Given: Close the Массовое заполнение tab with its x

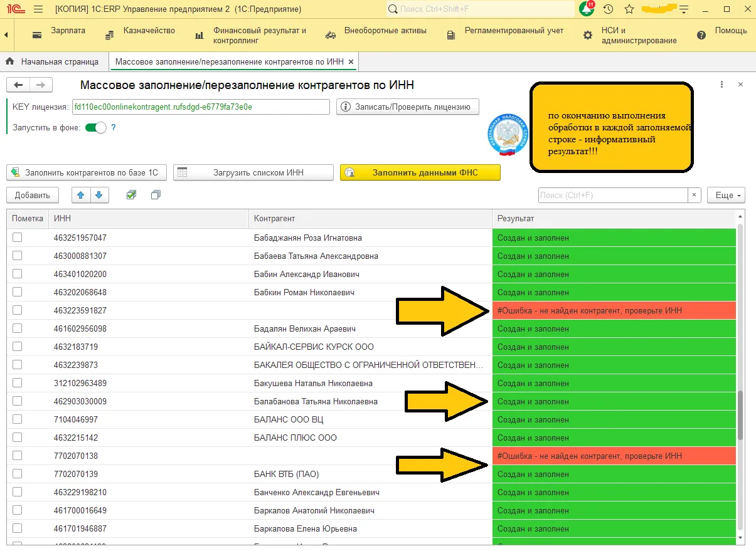Looking at the screenshot, I should point(351,61).
